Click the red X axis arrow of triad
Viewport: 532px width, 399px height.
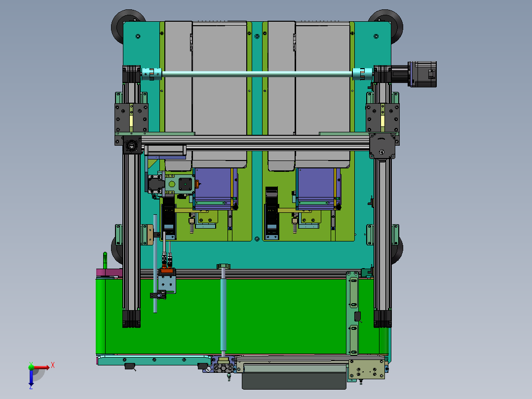41,367
